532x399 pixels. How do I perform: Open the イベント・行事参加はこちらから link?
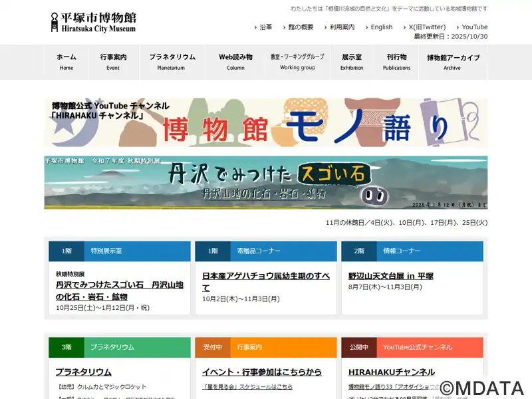tap(261, 372)
